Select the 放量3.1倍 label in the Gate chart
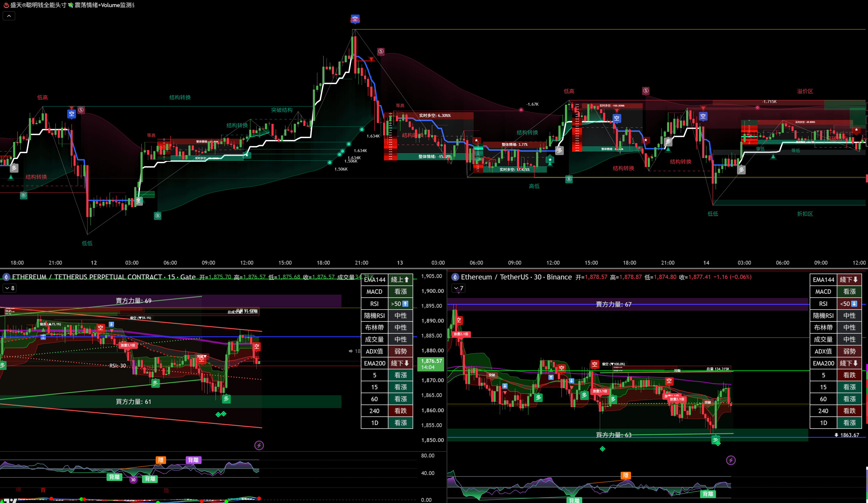Image resolution: width=868 pixels, height=503 pixels. pos(127,345)
